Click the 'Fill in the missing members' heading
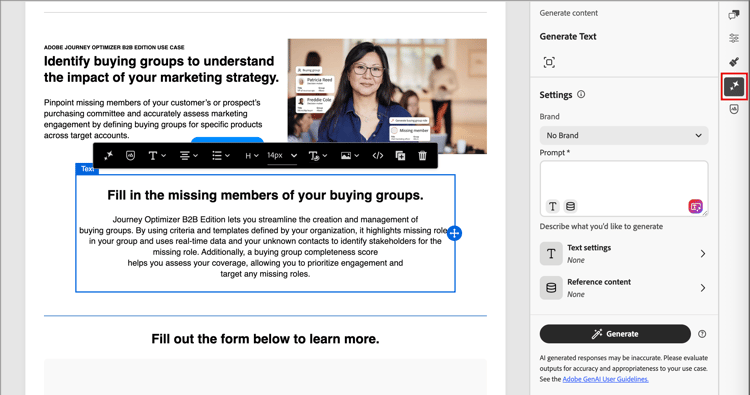This screenshot has width=750, height=395. [x=265, y=195]
